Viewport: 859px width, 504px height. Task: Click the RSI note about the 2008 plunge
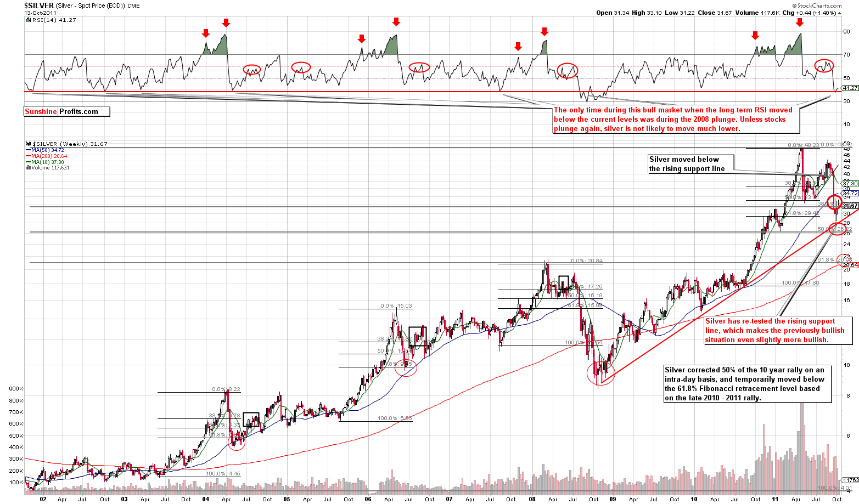coord(675,120)
